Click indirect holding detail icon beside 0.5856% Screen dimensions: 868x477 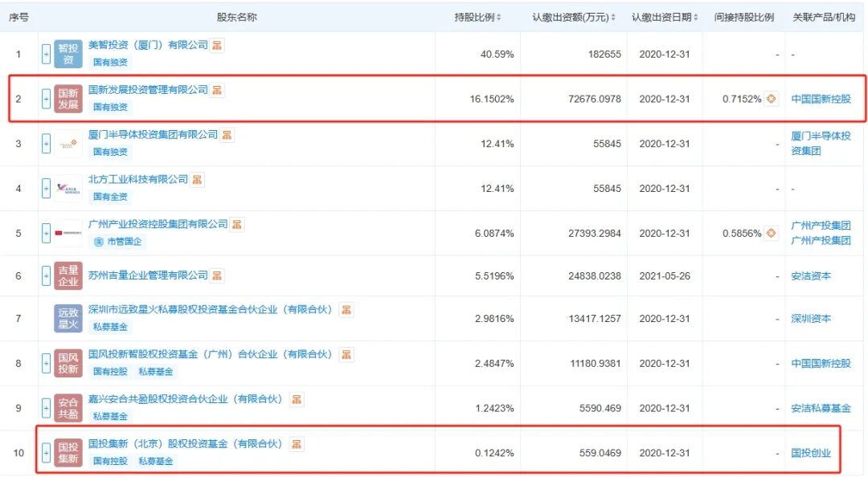tap(771, 233)
